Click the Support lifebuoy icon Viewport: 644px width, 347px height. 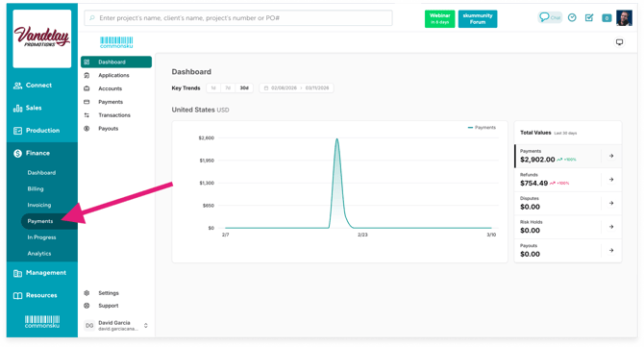(x=87, y=306)
